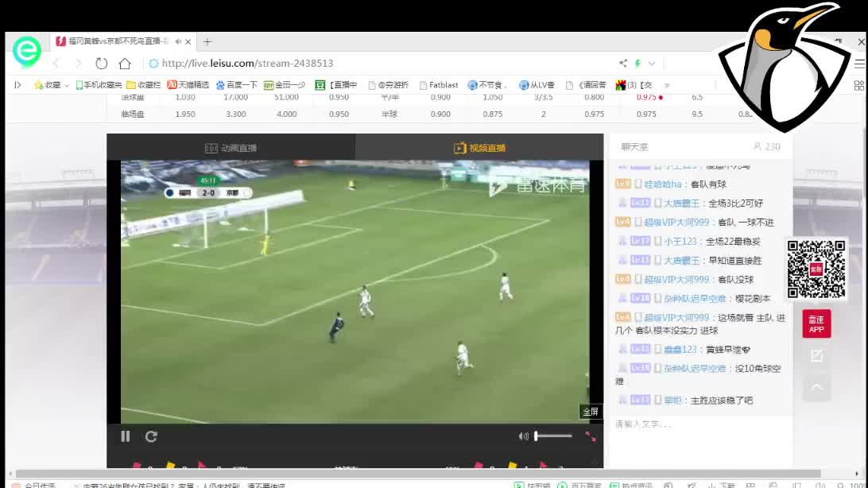This screenshot has width=868, height=488.
Task: Pause the live video stream
Action: point(125,436)
